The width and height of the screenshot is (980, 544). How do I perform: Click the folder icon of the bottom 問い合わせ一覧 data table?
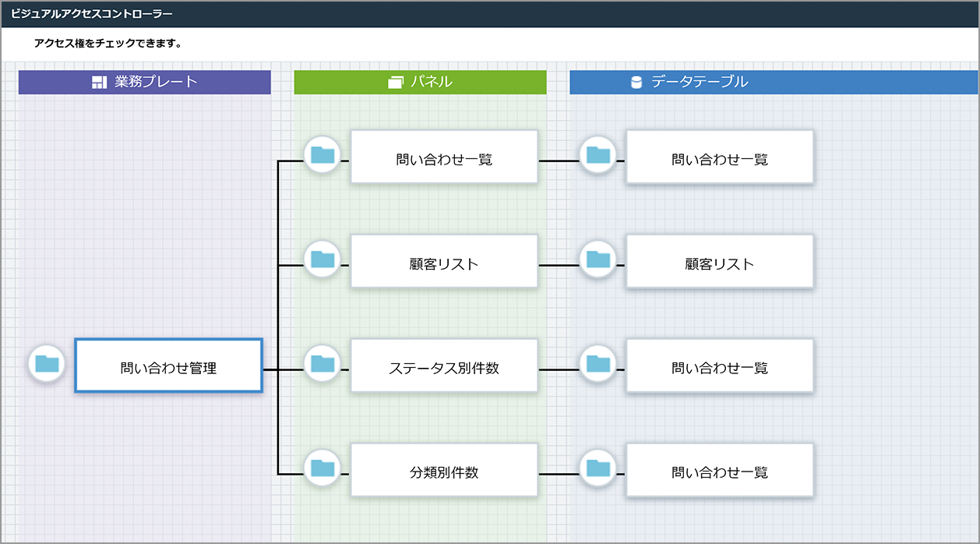click(598, 469)
